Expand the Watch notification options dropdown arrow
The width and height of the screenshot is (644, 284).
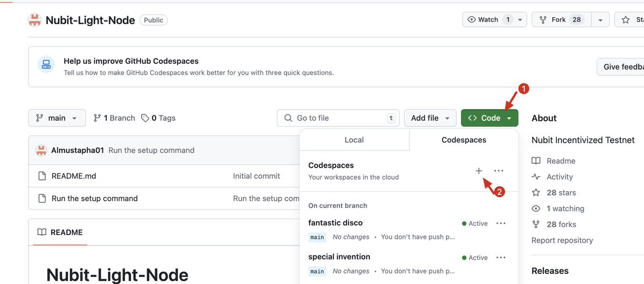point(520,20)
